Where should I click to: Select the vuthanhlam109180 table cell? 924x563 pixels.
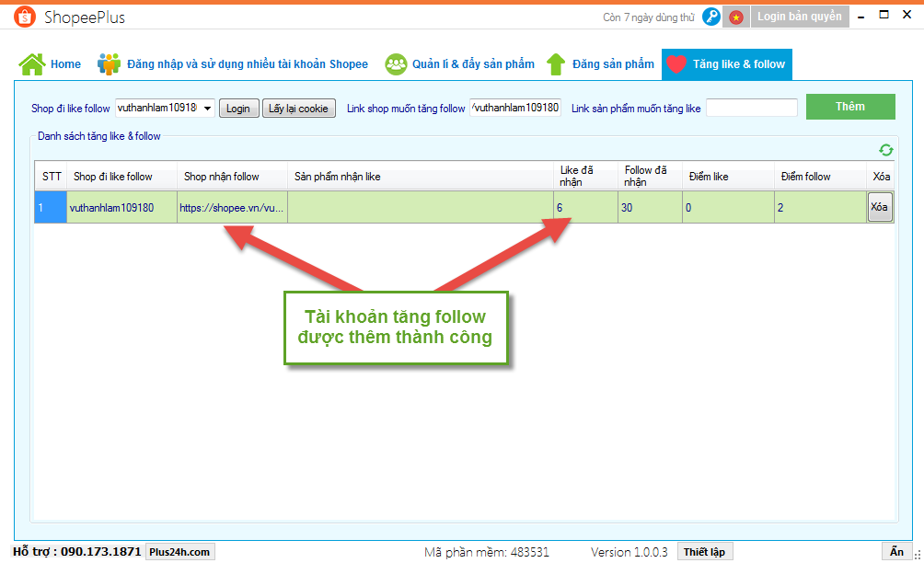[122, 207]
